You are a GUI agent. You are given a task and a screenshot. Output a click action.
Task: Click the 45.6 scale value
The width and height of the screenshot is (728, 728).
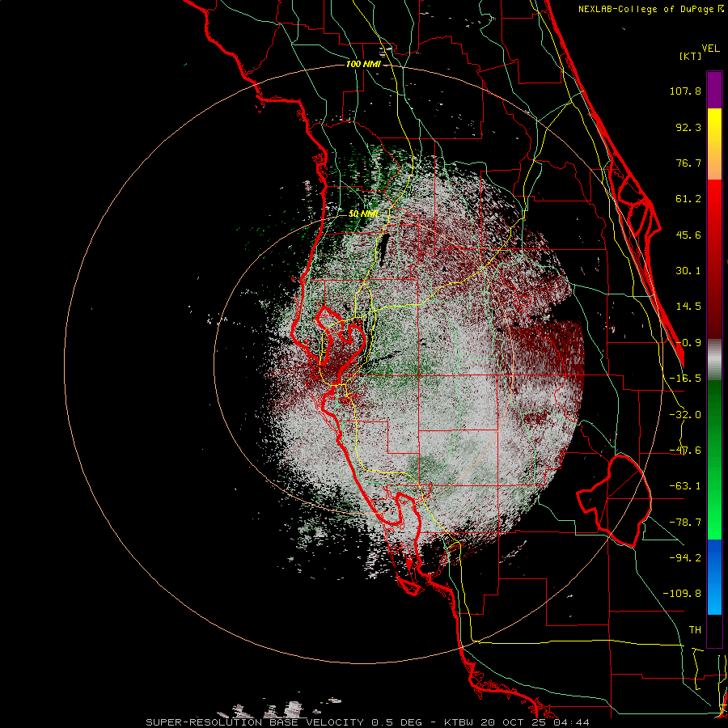click(688, 235)
